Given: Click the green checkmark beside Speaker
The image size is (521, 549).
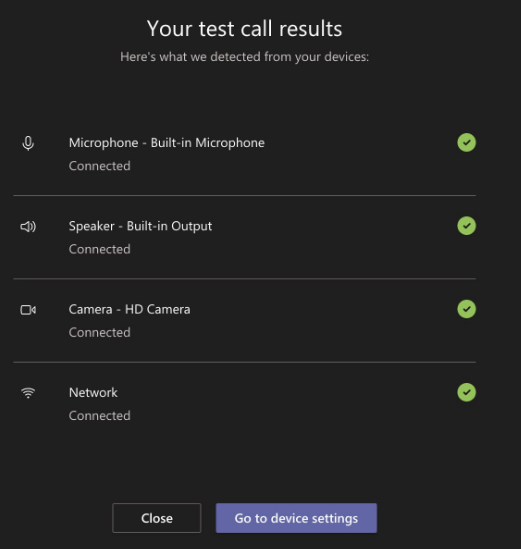Looking at the screenshot, I should pos(466,226).
